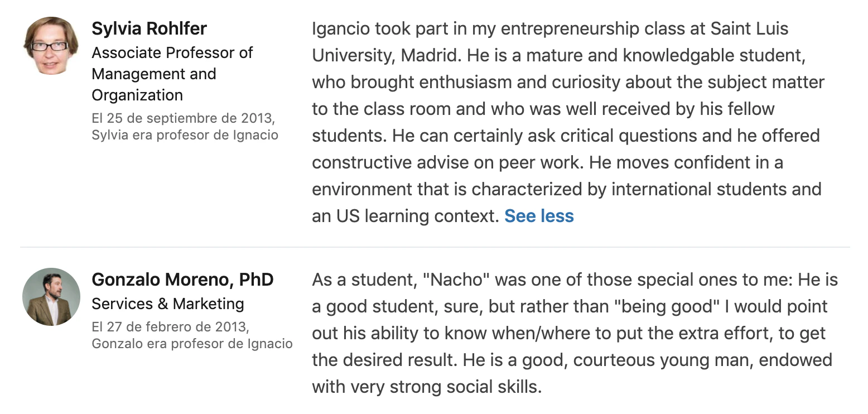Viewport: 868px width, 414px height.
Task: Collapse the recommendation with See less
Action: tap(539, 216)
